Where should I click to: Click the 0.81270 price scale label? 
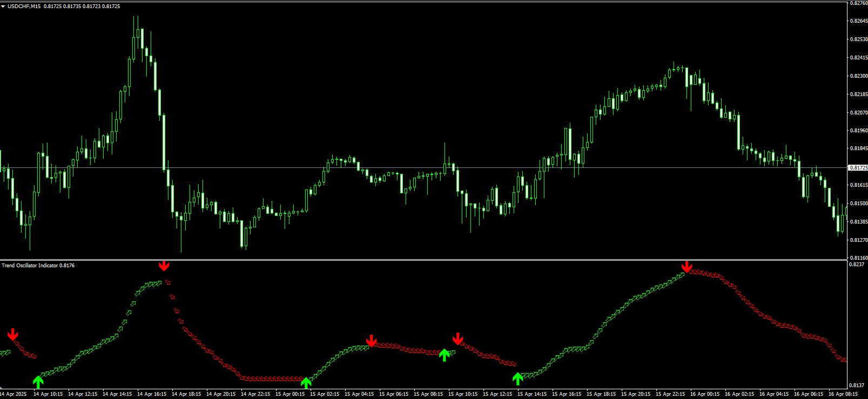pos(858,240)
